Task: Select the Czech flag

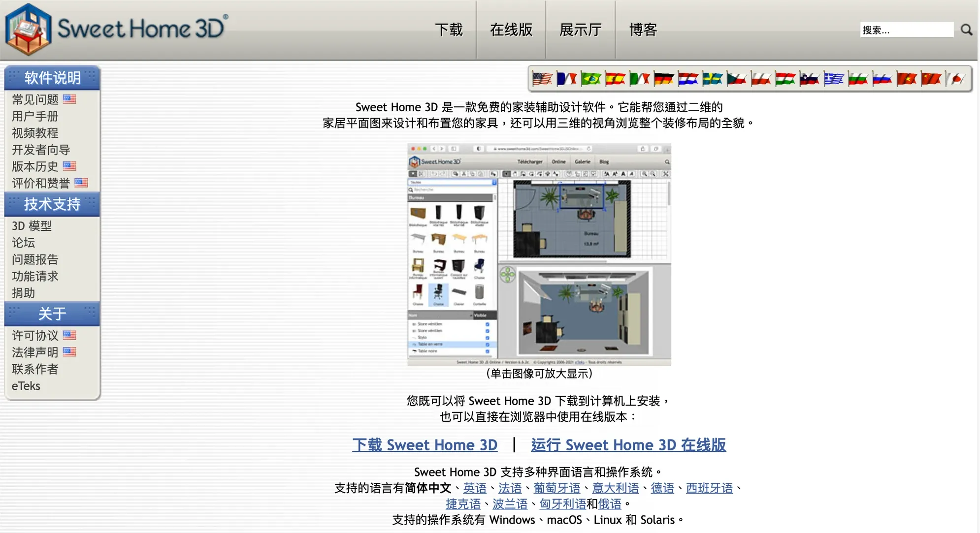Action: point(736,79)
